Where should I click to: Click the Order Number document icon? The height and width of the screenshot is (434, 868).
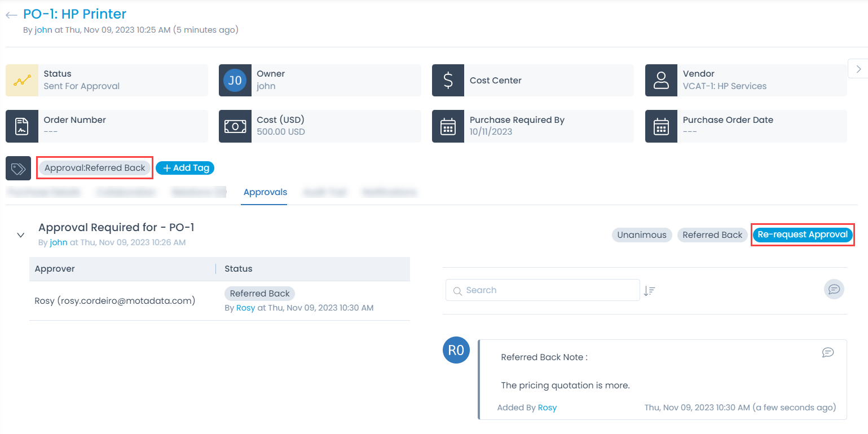22,126
